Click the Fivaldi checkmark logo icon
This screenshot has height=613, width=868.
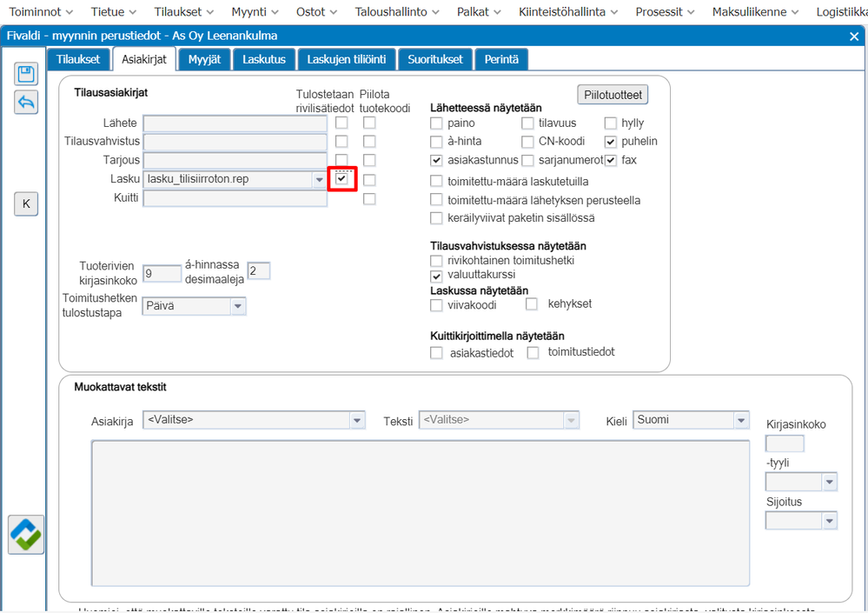coord(26,535)
